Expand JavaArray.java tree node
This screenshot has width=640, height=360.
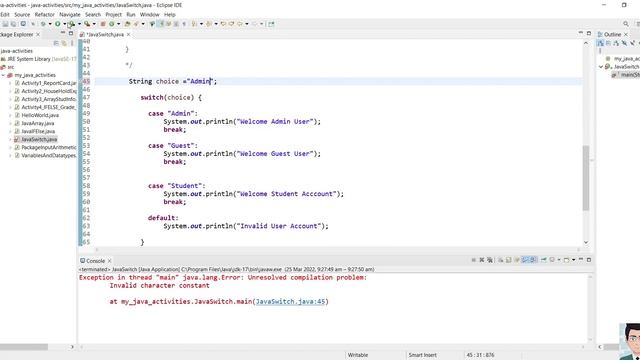[10, 123]
